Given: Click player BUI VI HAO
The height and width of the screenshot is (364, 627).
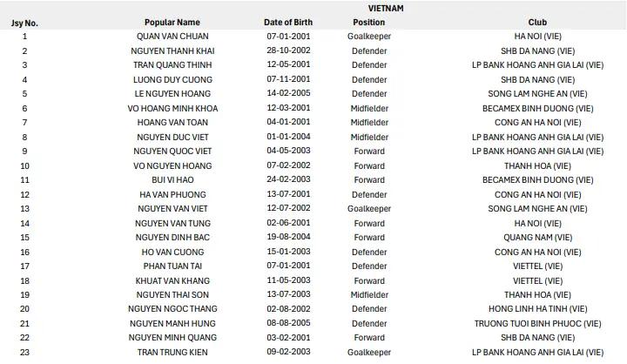Looking at the screenshot, I should coord(172,180).
